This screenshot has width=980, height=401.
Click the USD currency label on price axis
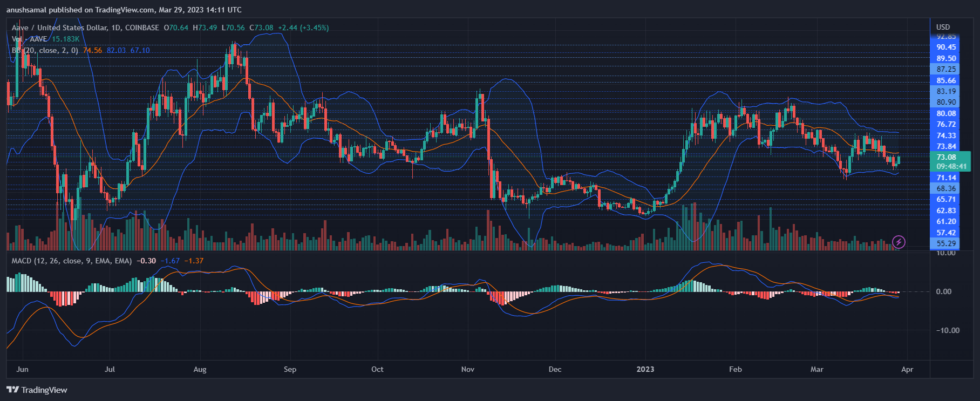pos(943,27)
